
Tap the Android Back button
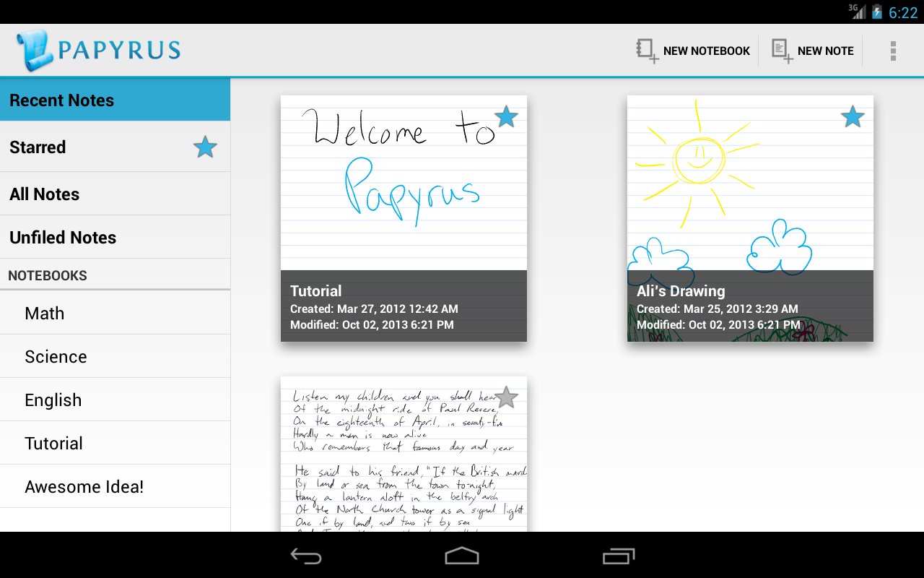[x=306, y=556]
